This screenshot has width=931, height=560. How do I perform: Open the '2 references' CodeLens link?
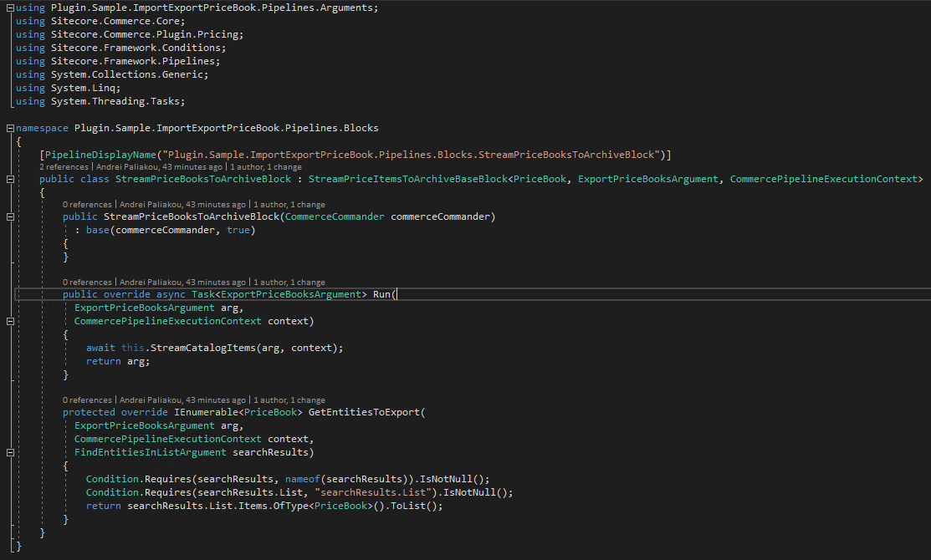pyautogui.click(x=64, y=167)
